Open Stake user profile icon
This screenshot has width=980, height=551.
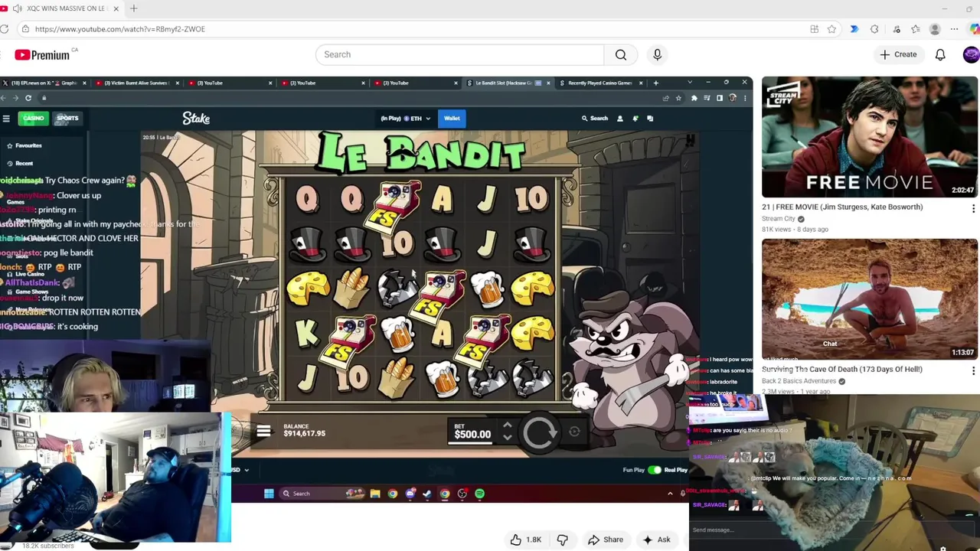(x=620, y=119)
